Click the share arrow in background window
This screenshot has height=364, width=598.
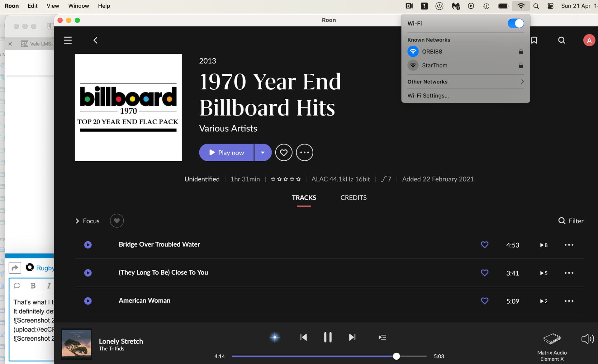tap(15, 268)
